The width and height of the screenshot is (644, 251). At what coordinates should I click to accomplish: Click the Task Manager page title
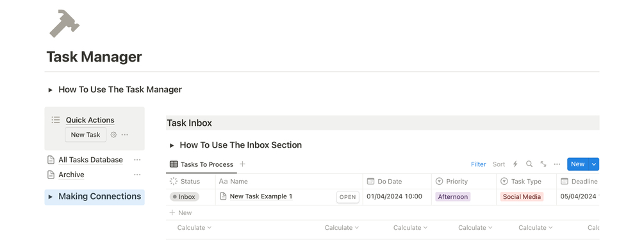94,56
